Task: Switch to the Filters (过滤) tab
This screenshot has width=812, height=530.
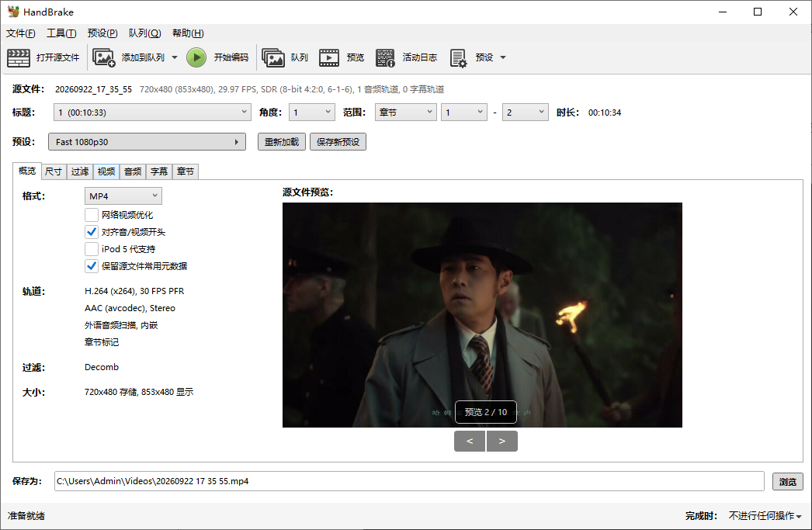Action: point(80,171)
